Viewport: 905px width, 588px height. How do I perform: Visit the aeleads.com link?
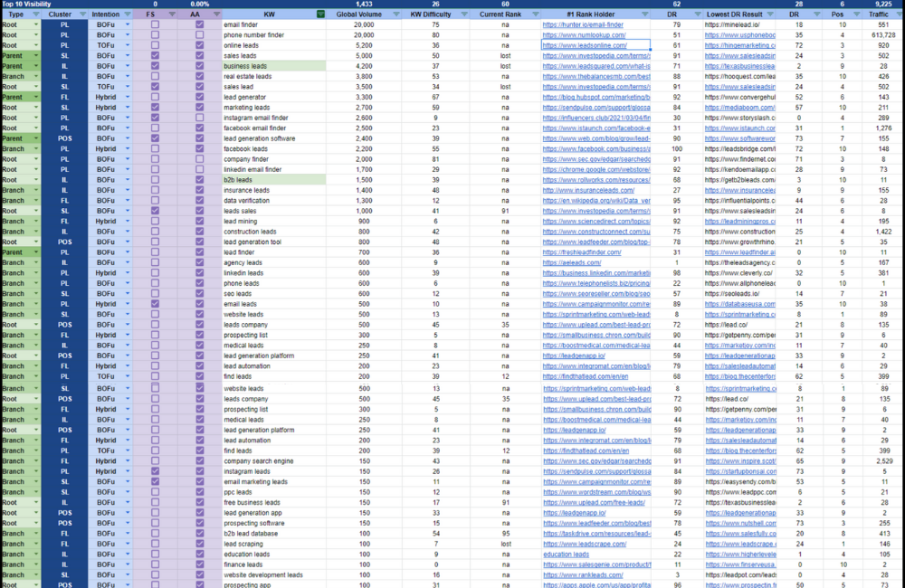pos(572,262)
